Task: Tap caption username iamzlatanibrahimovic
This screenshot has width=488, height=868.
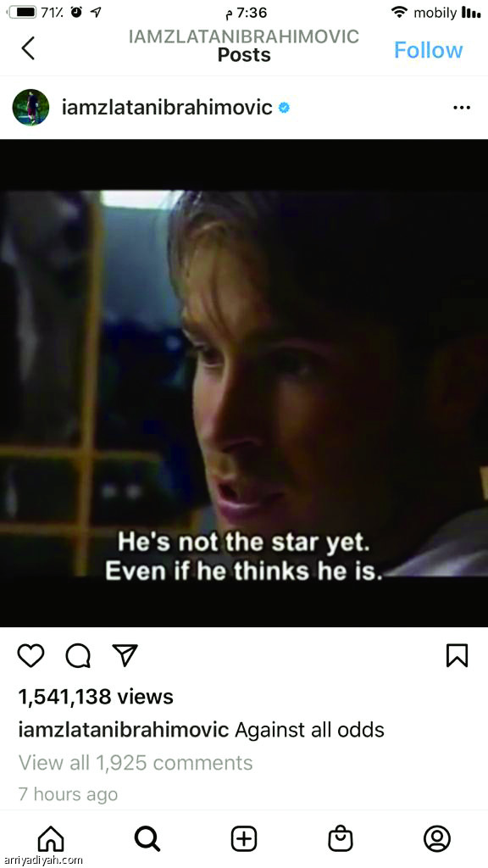Action: (x=124, y=730)
